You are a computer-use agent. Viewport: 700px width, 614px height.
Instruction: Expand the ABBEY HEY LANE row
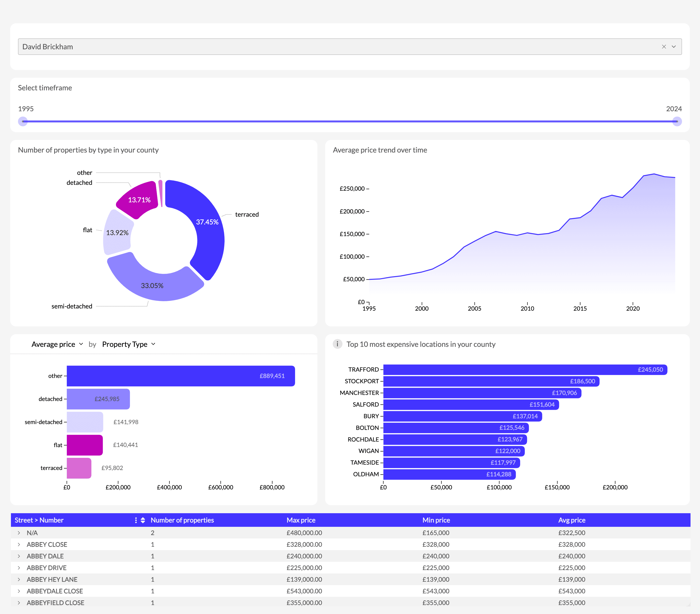(19, 580)
